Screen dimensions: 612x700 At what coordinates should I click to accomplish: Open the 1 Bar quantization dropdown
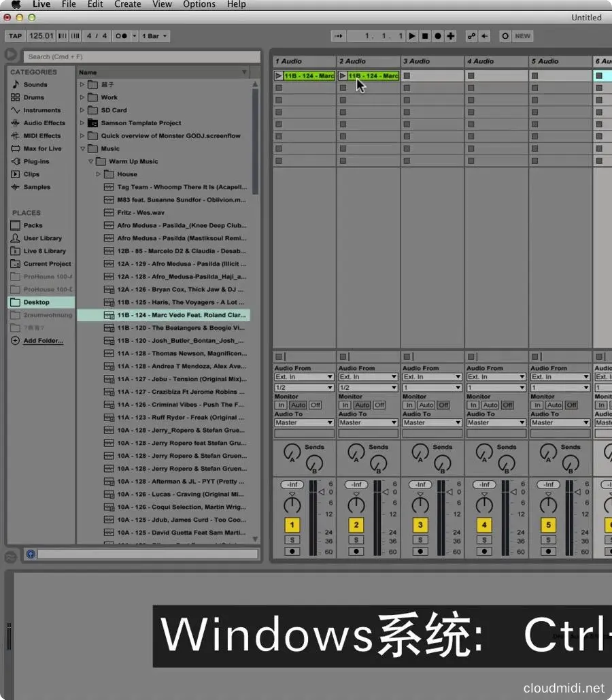(155, 36)
